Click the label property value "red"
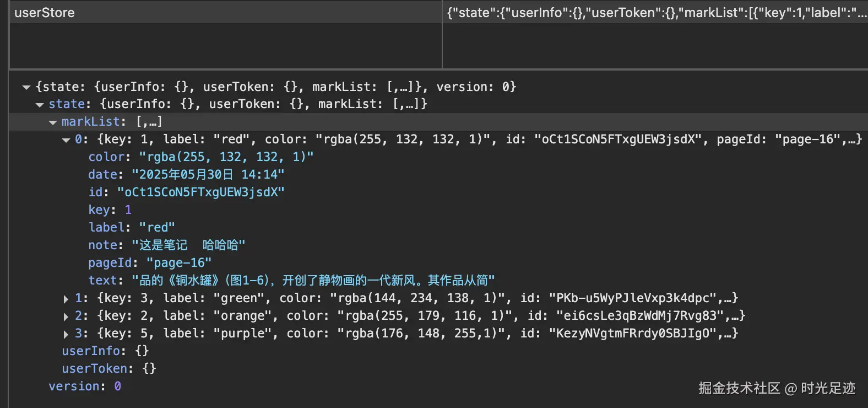 (157, 228)
